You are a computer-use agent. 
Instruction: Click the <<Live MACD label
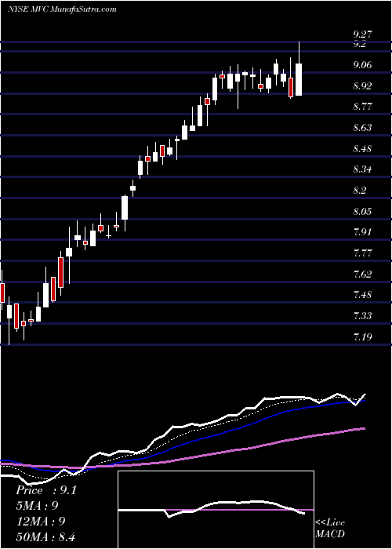(330, 528)
